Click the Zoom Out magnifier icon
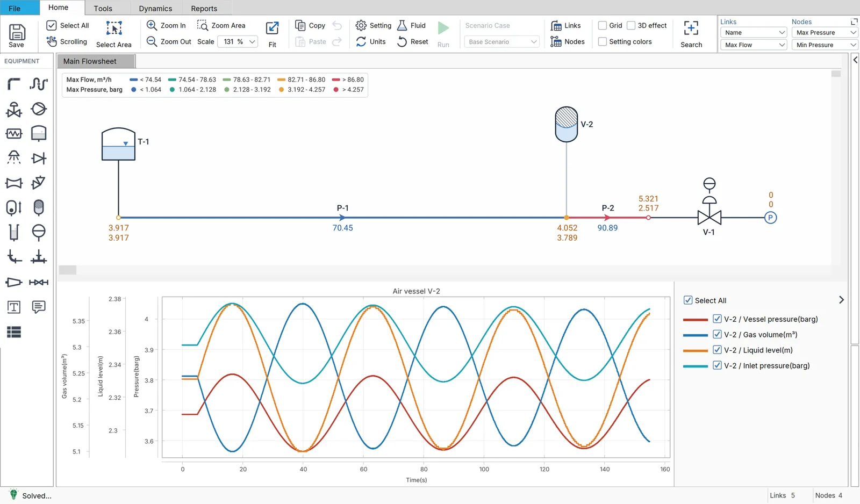Viewport: 860px width, 504px height. click(x=152, y=41)
